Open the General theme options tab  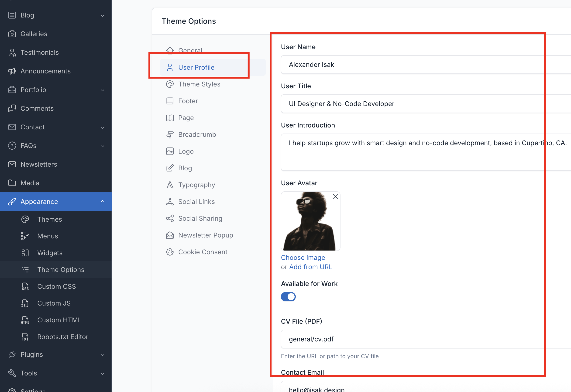(190, 50)
